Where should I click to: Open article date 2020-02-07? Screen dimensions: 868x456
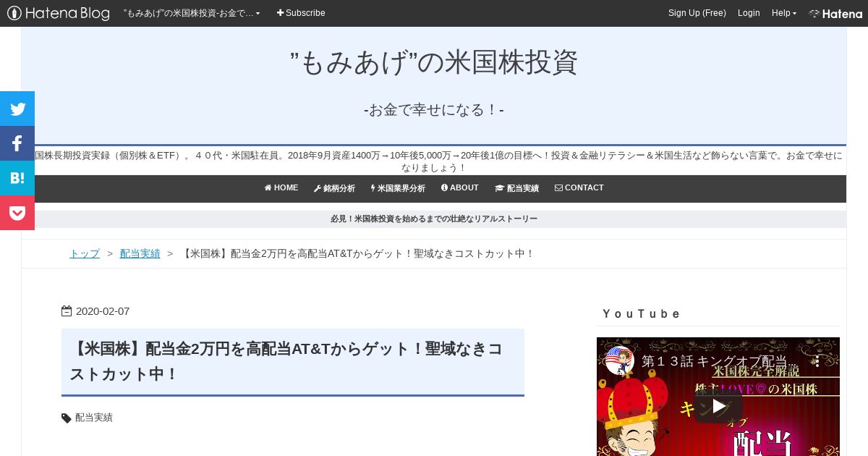(103, 311)
